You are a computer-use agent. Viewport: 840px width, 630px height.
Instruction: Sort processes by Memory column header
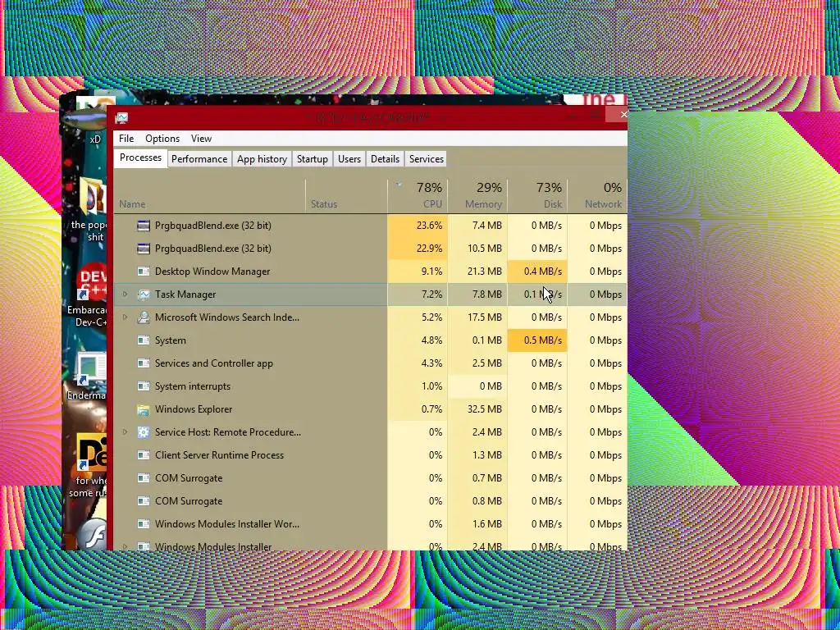pos(478,196)
